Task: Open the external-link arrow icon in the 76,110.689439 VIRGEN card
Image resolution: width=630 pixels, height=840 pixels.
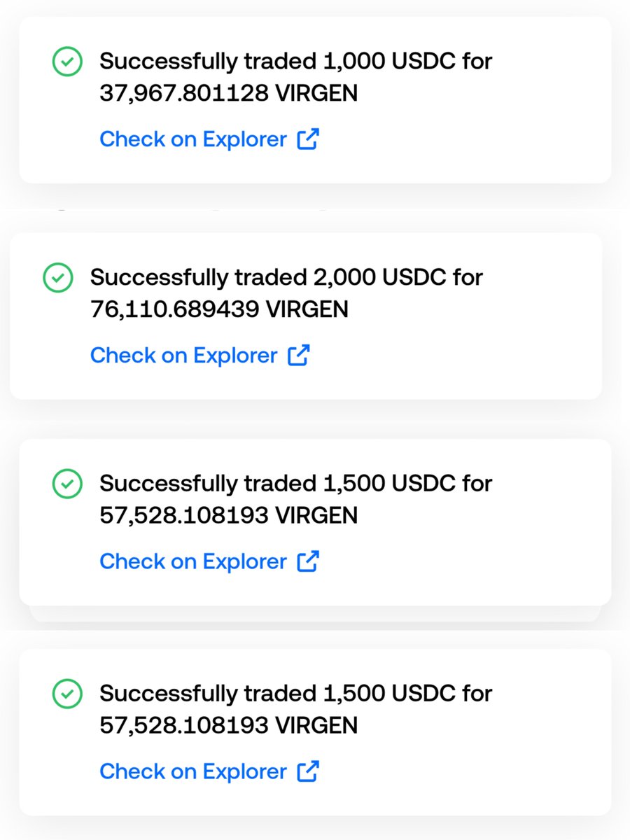Action: point(299,355)
